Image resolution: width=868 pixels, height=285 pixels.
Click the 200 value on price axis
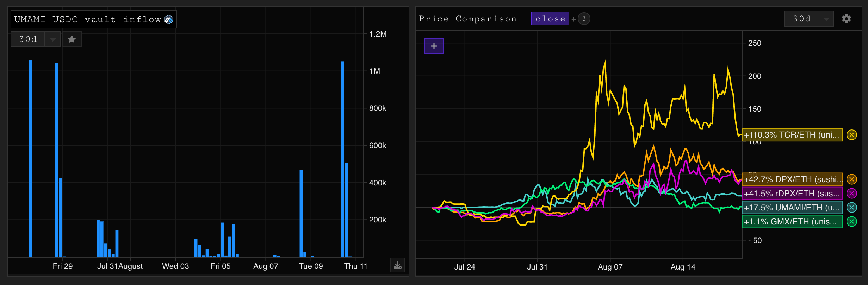[x=755, y=76]
